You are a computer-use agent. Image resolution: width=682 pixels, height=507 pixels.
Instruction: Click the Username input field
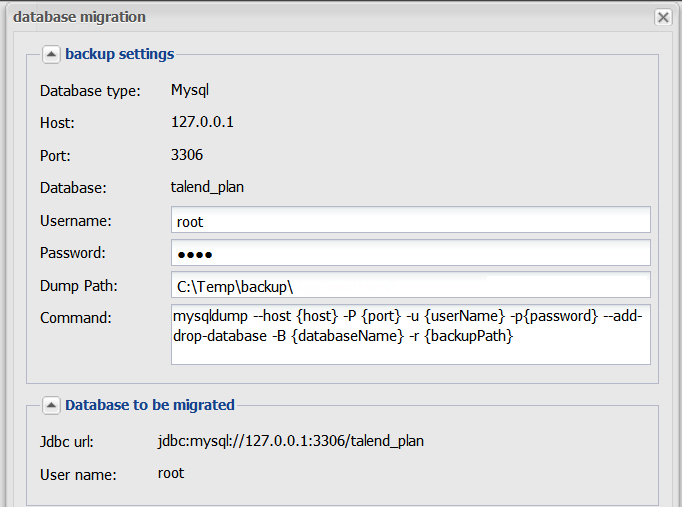pos(410,221)
